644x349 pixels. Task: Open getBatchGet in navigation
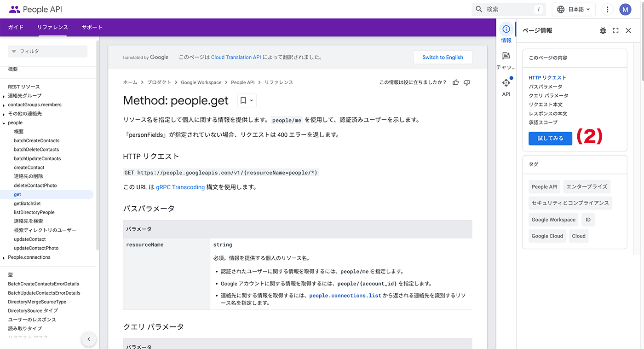(27, 204)
